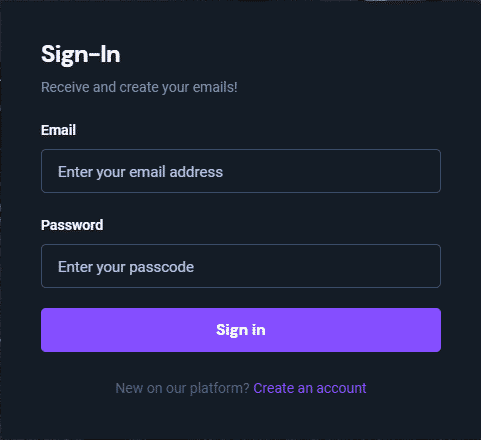Click the 'Receive and create your emails!' subtitle
Viewport: 481px width, 440px height.
coord(139,87)
